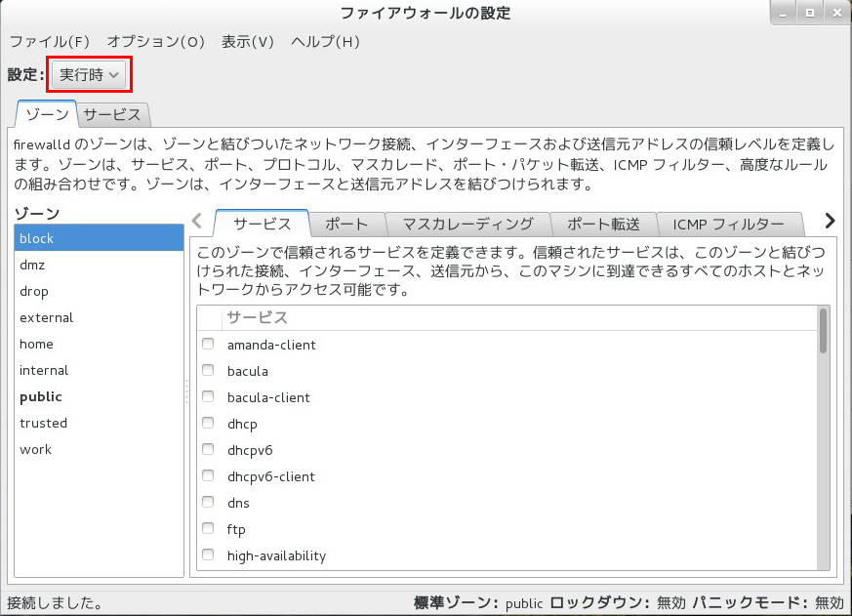The image size is (852, 616).
Task: Switch to the top-level サービス tab
Action: click(x=112, y=114)
